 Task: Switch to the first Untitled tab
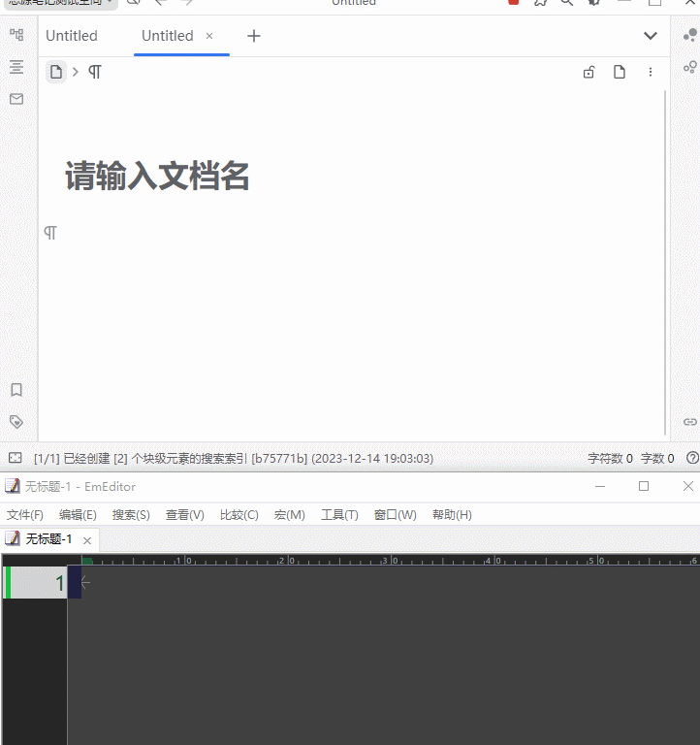pyautogui.click(x=72, y=36)
